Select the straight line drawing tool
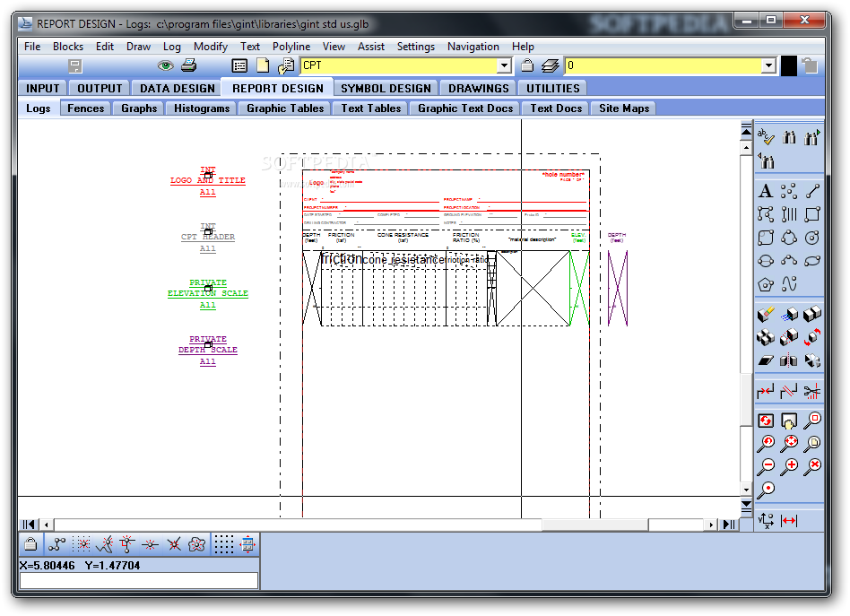Viewport: 850px width, 616px height. coord(812,191)
